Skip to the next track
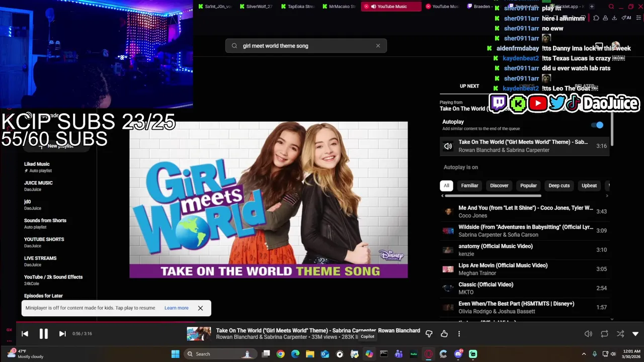Screen dimensions: 644x362 click(x=62, y=334)
